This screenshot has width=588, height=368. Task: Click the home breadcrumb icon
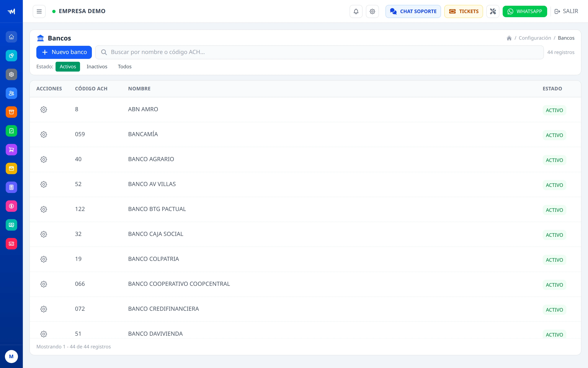coord(509,38)
